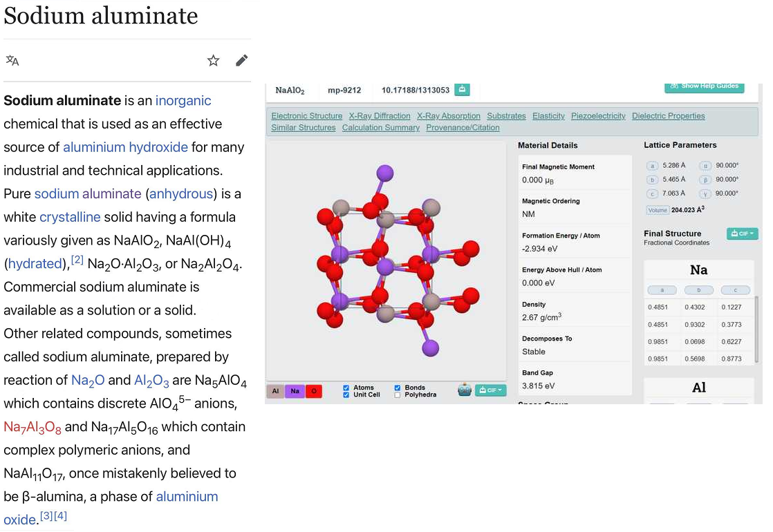Click the pencil edit icon

[241, 61]
